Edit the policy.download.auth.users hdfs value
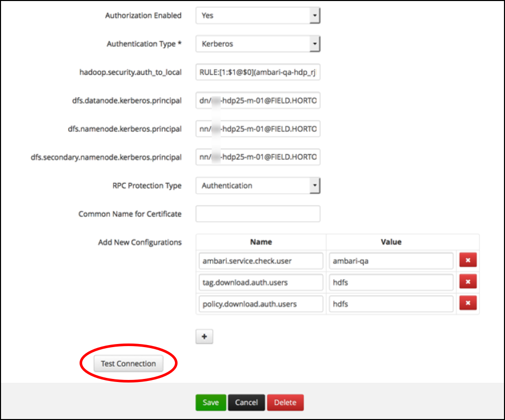The image size is (505, 420). [391, 304]
